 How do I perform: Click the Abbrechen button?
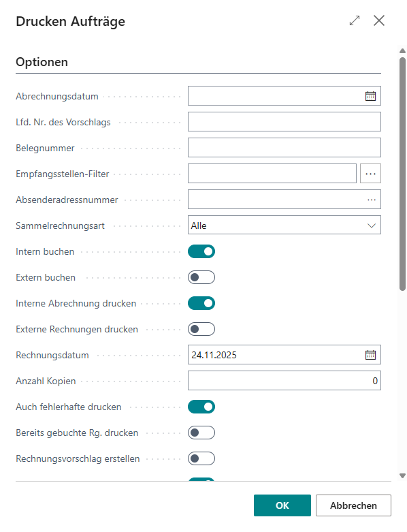coord(353,505)
